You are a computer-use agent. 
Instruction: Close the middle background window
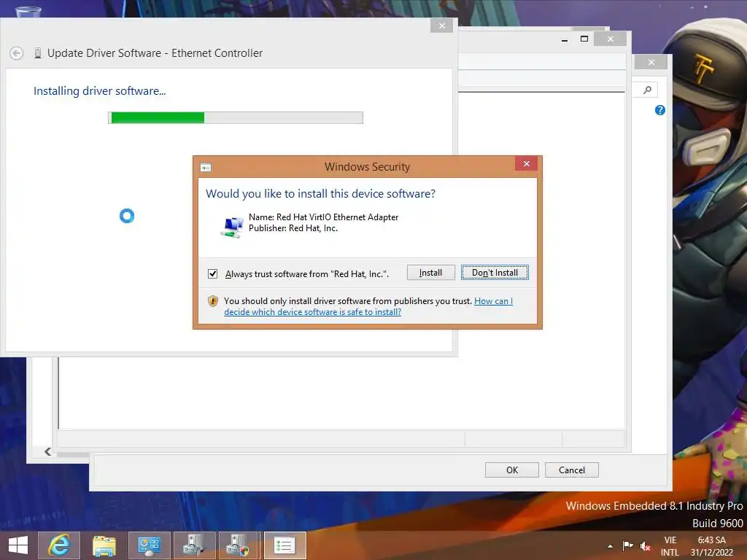[x=611, y=39]
